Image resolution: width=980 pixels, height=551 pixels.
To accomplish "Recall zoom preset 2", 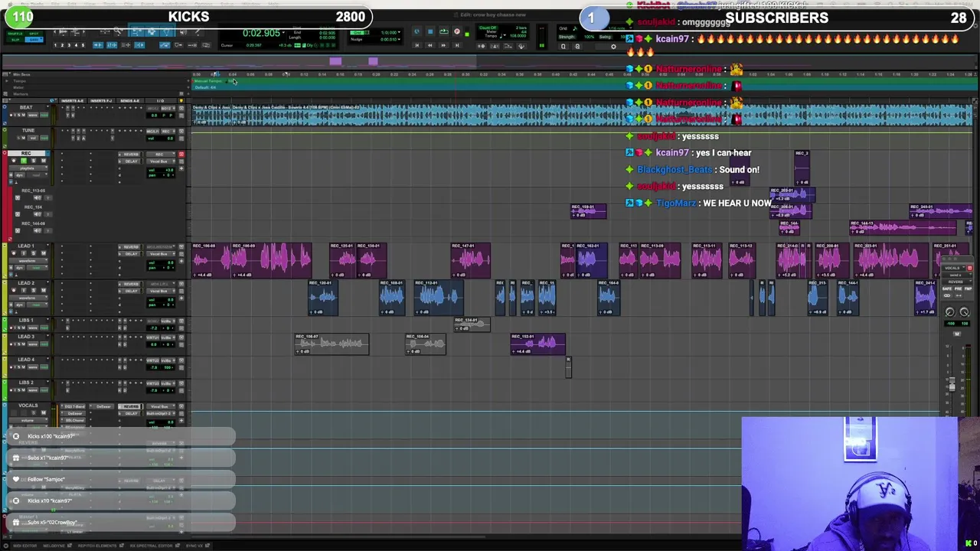I will click(62, 45).
